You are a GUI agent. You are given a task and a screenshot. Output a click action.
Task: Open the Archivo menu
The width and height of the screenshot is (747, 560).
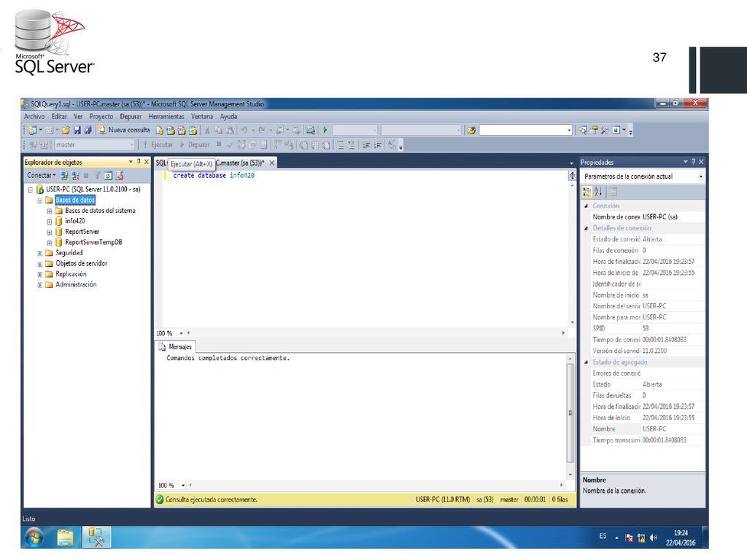(x=34, y=116)
